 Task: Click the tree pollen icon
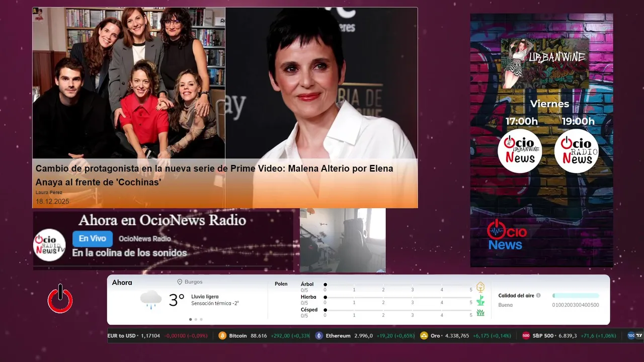point(480,287)
